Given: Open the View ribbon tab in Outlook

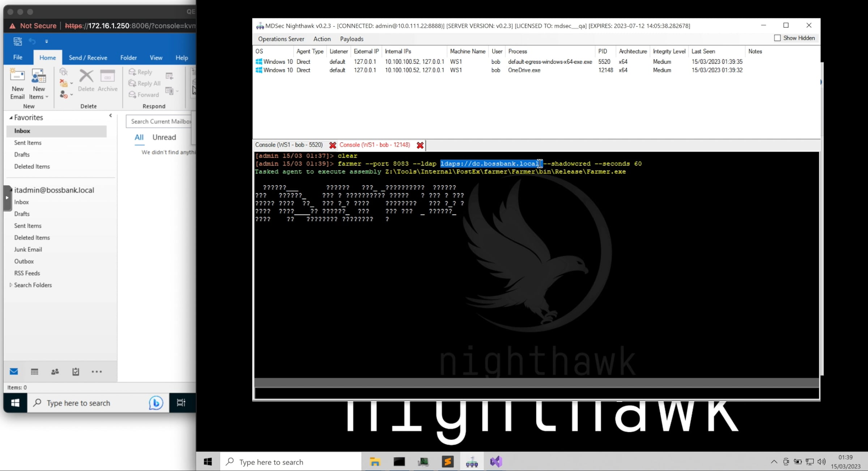Looking at the screenshot, I should pos(156,57).
